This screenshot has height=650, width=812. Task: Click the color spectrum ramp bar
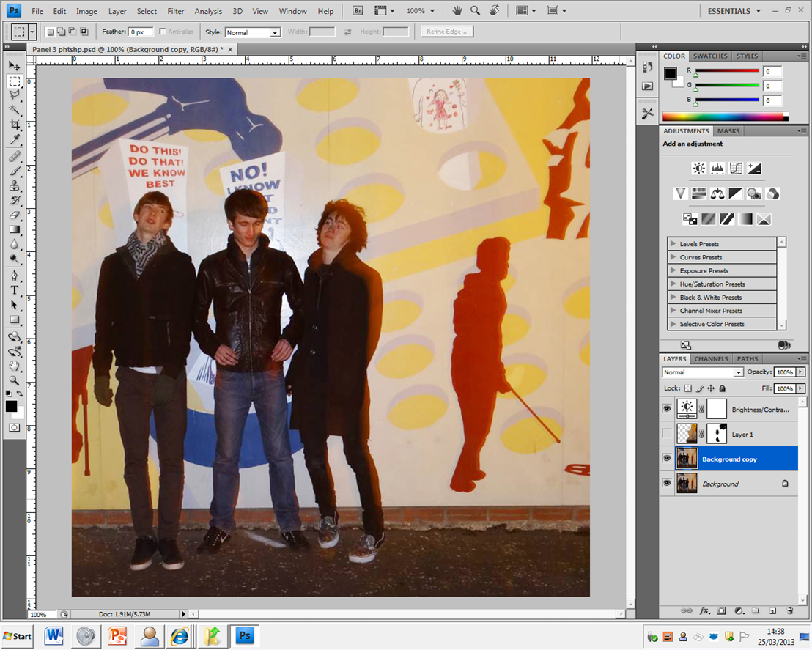pyautogui.click(x=723, y=117)
